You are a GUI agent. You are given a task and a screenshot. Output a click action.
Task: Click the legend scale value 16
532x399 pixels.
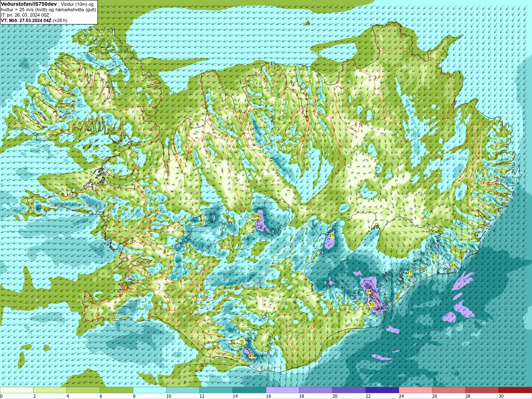pos(268,396)
